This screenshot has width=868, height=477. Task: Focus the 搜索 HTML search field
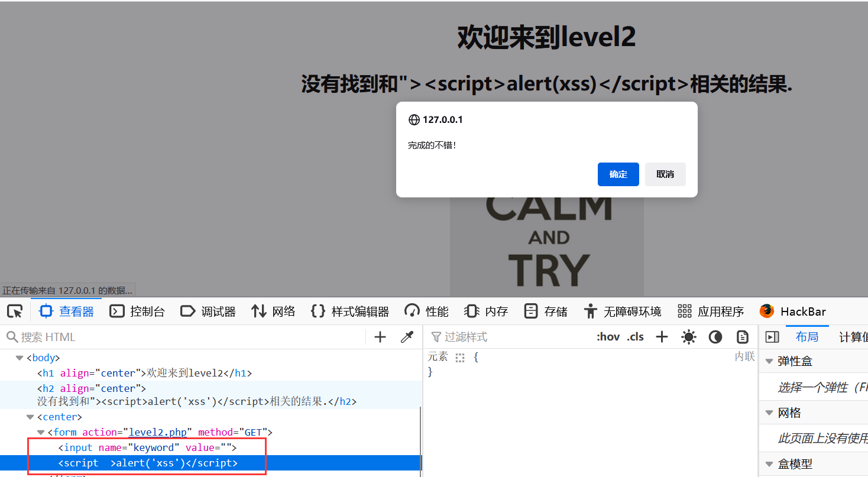pyautogui.click(x=183, y=337)
